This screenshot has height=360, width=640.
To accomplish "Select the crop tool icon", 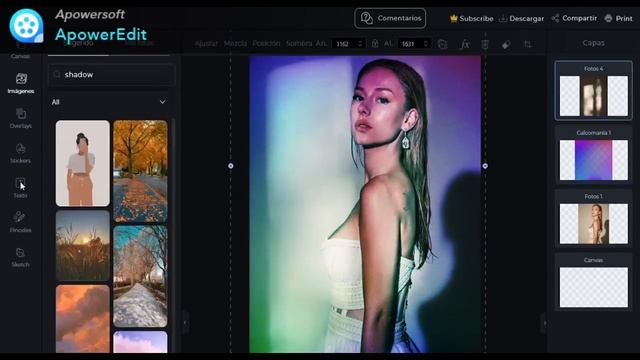I will pyautogui.click(x=528, y=44).
